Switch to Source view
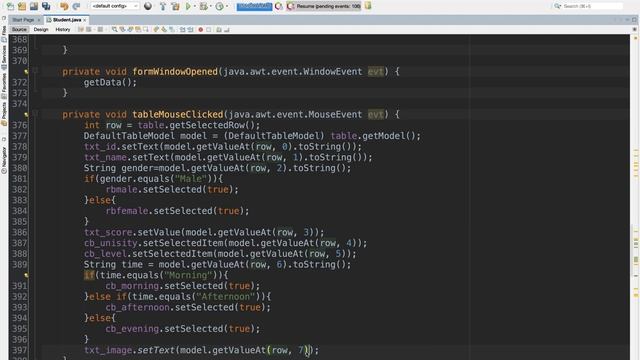 tap(19, 29)
